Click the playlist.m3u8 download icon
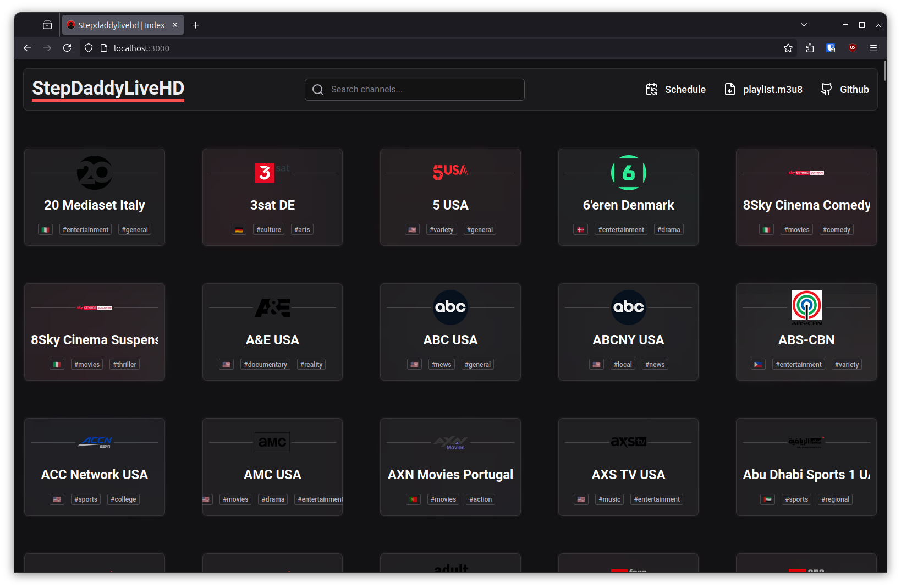 coord(730,89)
